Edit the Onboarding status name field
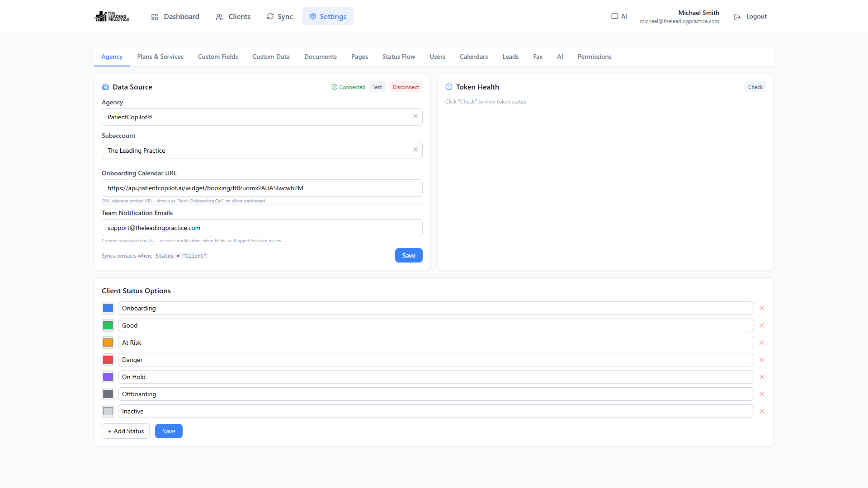The width and height of the screenshot is (868, 488). 436,308
